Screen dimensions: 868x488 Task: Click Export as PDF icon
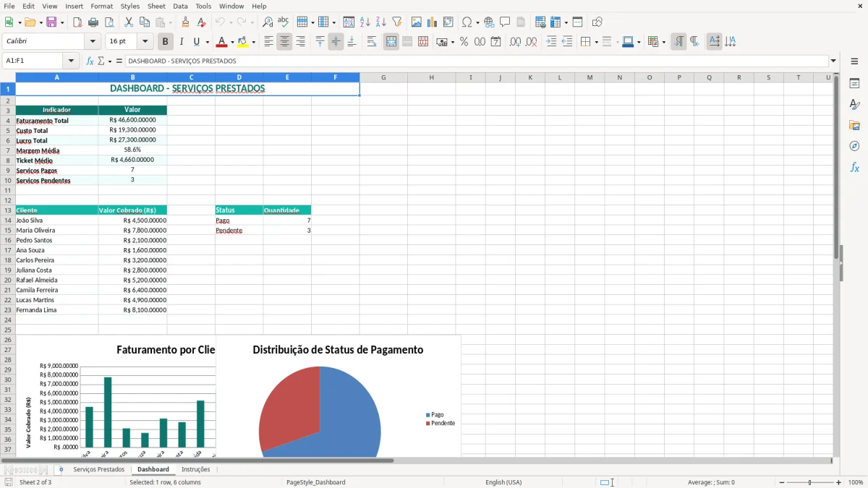tap(77, 22)
